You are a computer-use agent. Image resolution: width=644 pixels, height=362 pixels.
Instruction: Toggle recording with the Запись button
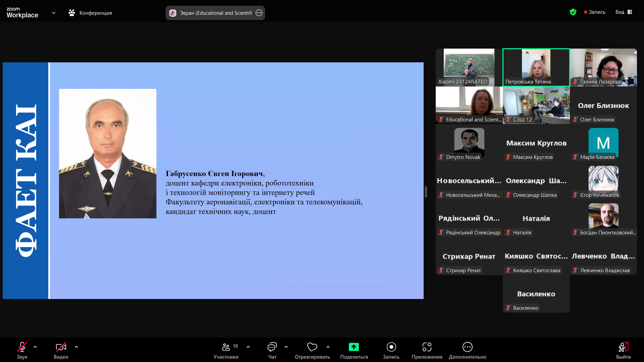pos(391,347)
